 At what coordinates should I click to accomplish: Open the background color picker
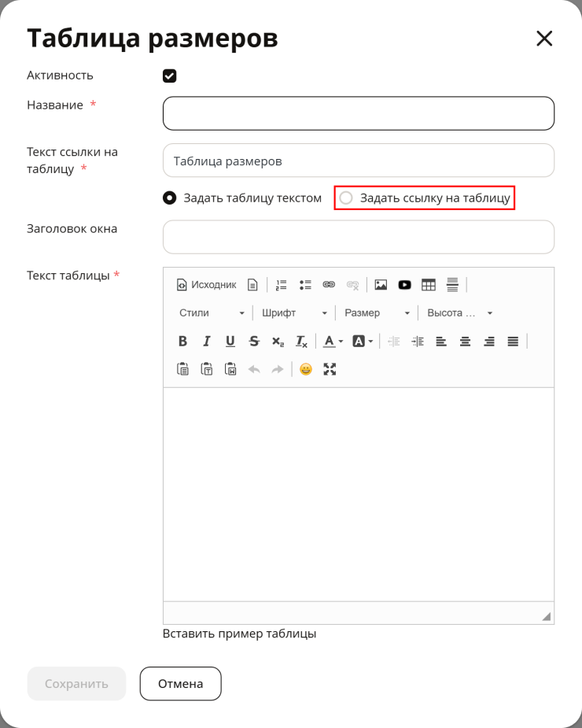tap(363, 342)
